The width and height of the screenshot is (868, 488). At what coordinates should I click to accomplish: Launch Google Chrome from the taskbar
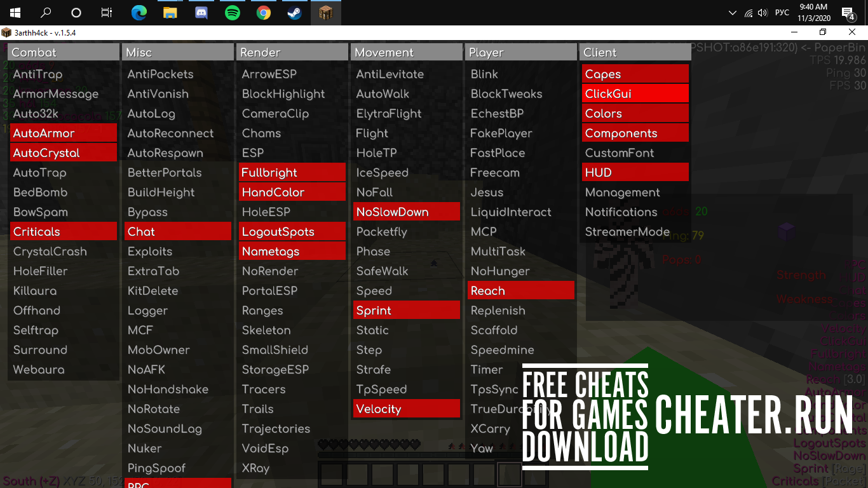pyautogui.click(x=264, y=12)
